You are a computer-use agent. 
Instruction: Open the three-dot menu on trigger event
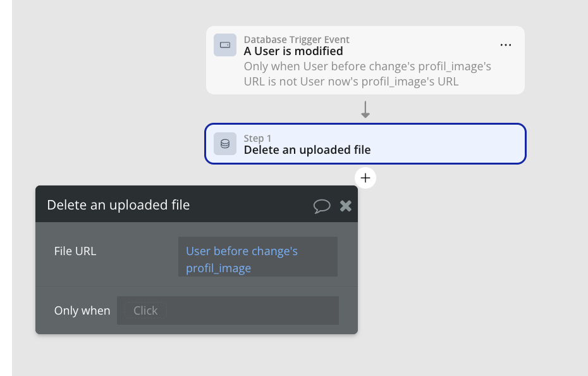click(505, 45)
